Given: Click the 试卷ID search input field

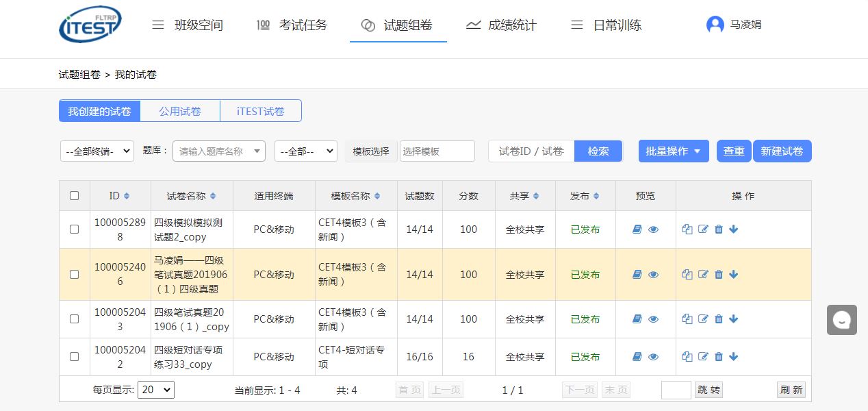Looking at the screenshot, I should 531,151.
